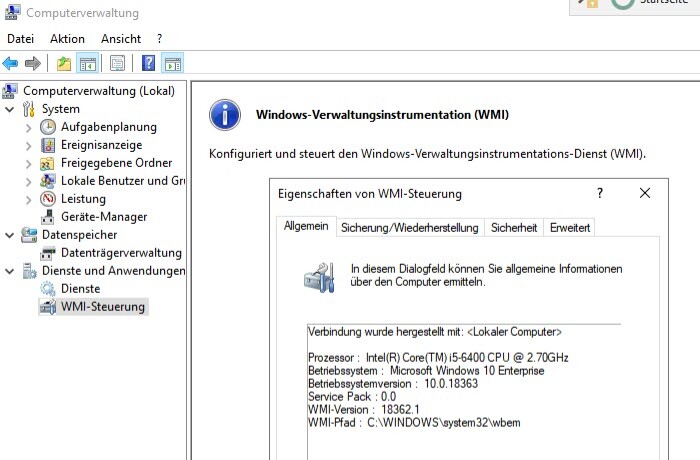The width and height of the screenshot is (700, 460).
Task: Click the Computerverwaltung title bar icon
Action: pos(12,12)
